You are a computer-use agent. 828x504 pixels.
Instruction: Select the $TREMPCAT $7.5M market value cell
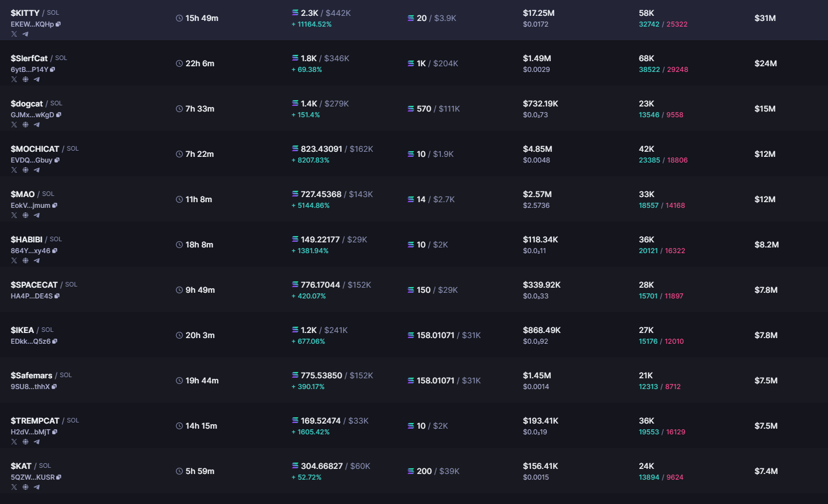(766, 426)
